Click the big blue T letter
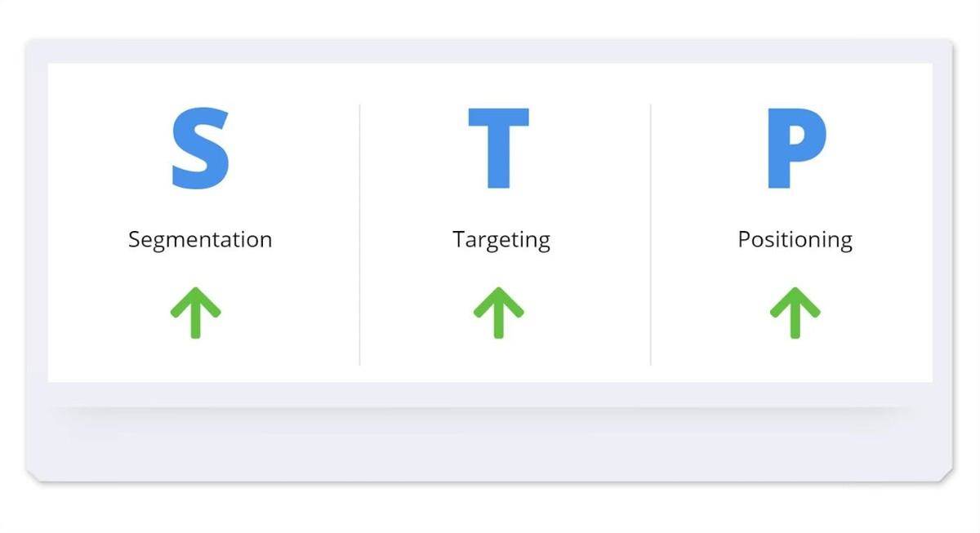The image size is (980, 533). (498, 149)
